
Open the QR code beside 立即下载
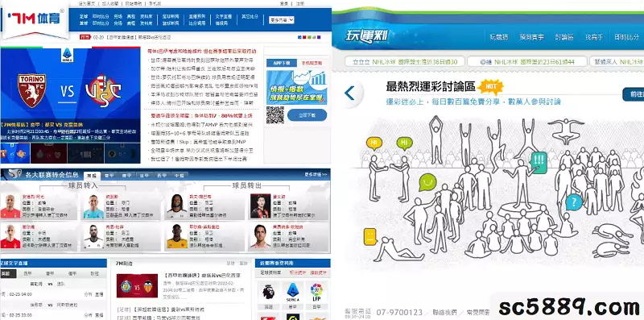click(x=275, y=115)
